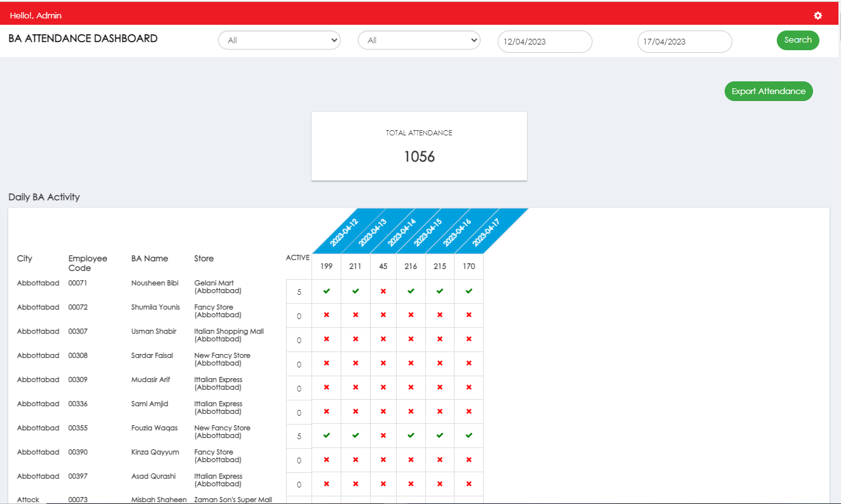Click Mudasir Arif's red cross for 2023-04-12
The width and height of the screenshot is (841, 504).
(326, 388)
